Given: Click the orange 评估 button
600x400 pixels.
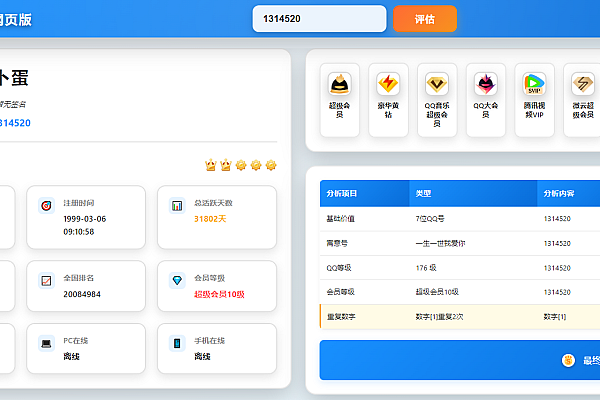Looking at the screenshot, I should 425,19.
